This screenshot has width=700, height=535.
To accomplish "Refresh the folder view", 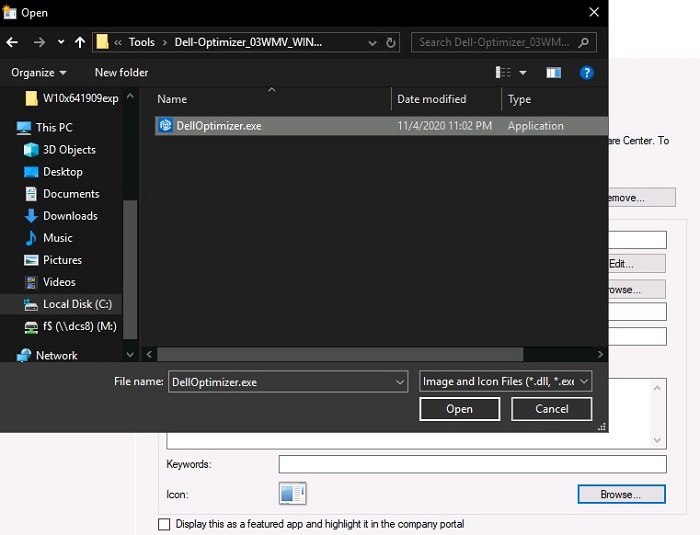I will click(391, 43).
